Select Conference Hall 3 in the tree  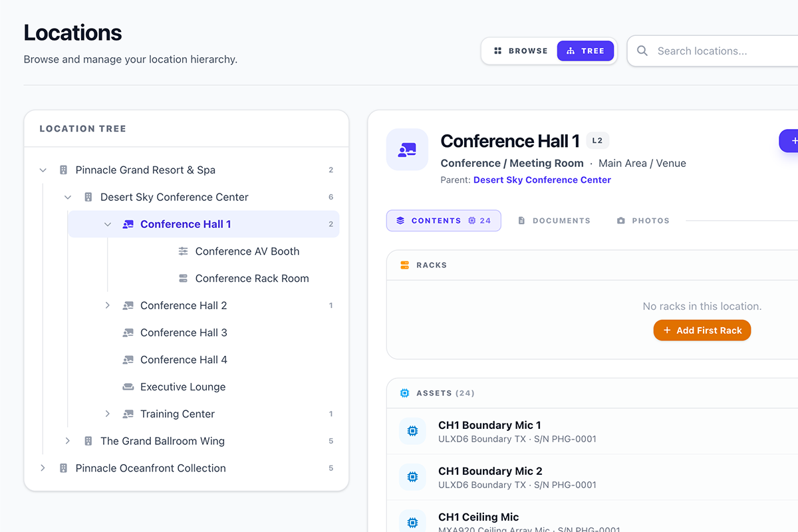click(x=184, y=332)
